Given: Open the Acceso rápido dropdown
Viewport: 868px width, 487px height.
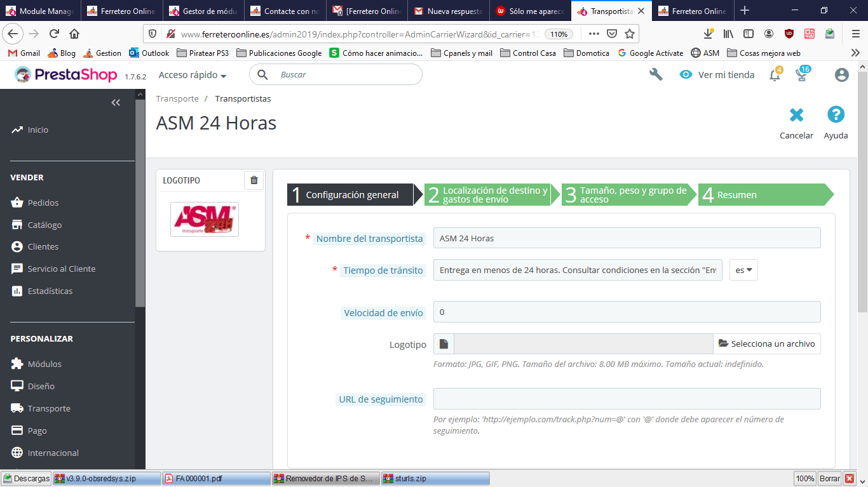Looking at the screenshot, I should 193,75.
